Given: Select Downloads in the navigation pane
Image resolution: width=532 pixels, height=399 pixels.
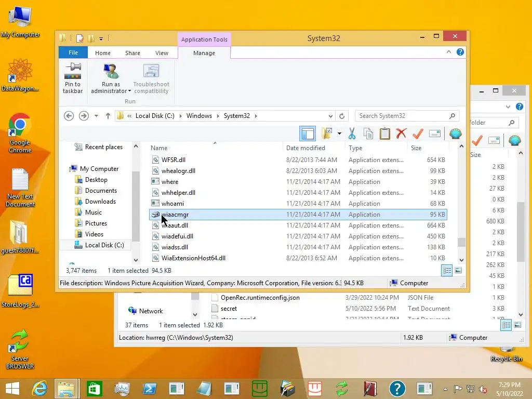Looking at the screenshot, I should tap(100, 202).
